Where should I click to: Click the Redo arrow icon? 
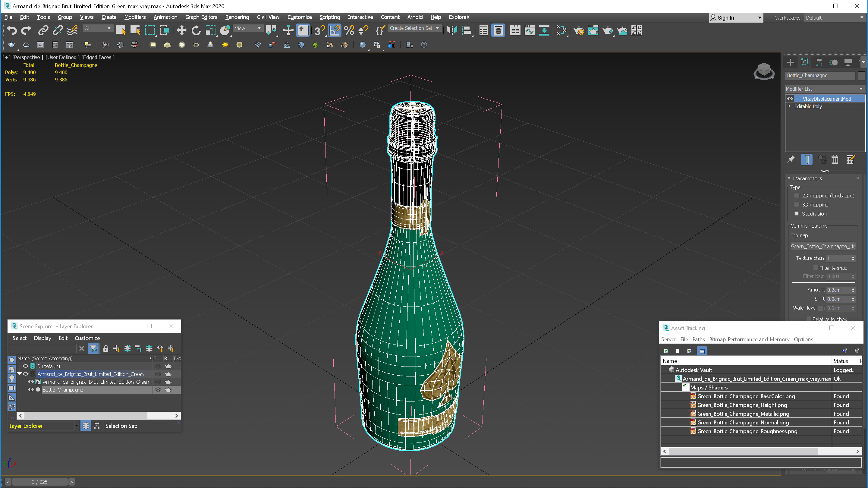(26, 31)
